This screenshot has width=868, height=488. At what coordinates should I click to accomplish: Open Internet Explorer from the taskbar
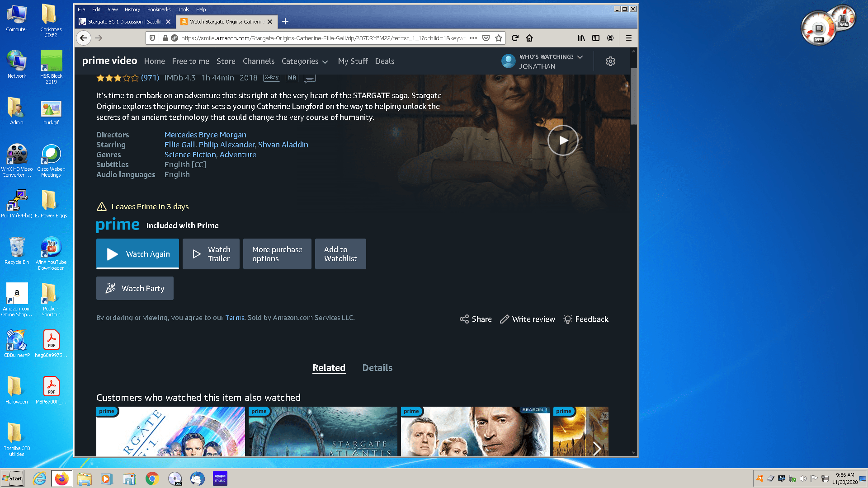click(40, 479)
